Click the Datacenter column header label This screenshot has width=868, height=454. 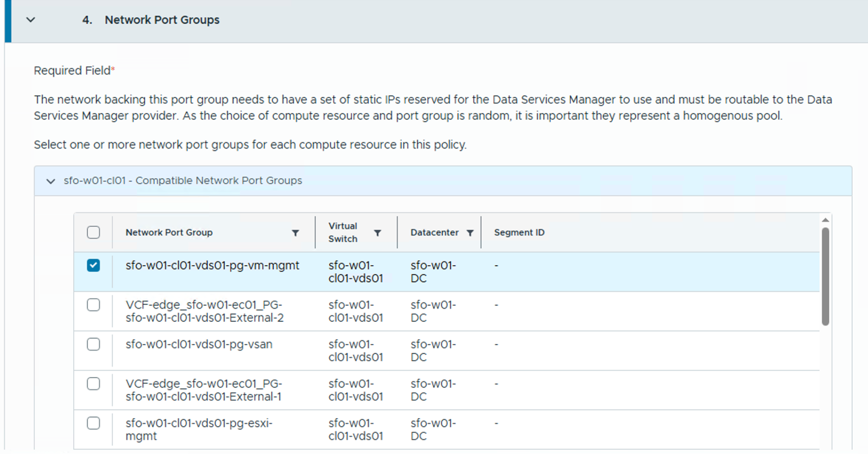434,232
